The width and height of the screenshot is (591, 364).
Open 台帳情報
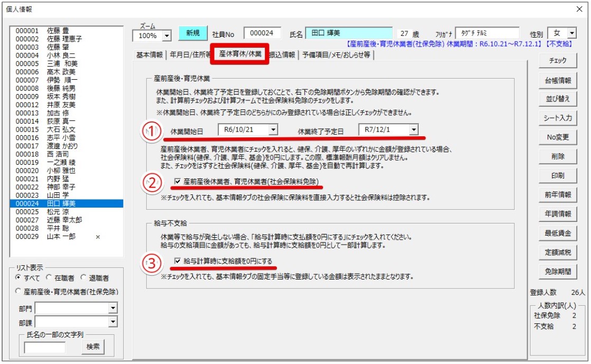tap(558, 80)
